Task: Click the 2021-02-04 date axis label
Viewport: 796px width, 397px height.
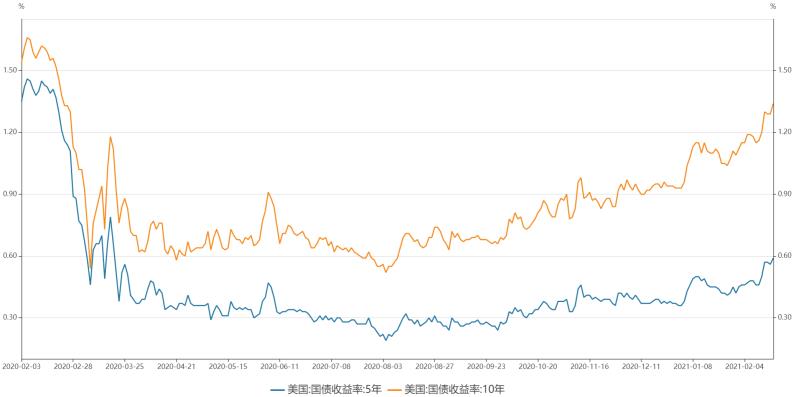Action: click(x=745, y=366)
